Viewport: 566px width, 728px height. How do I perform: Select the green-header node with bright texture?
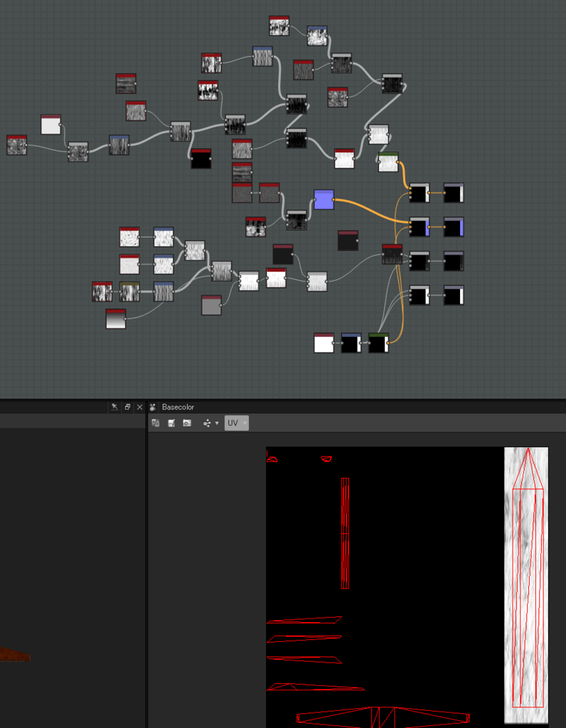tap(388, 162)
